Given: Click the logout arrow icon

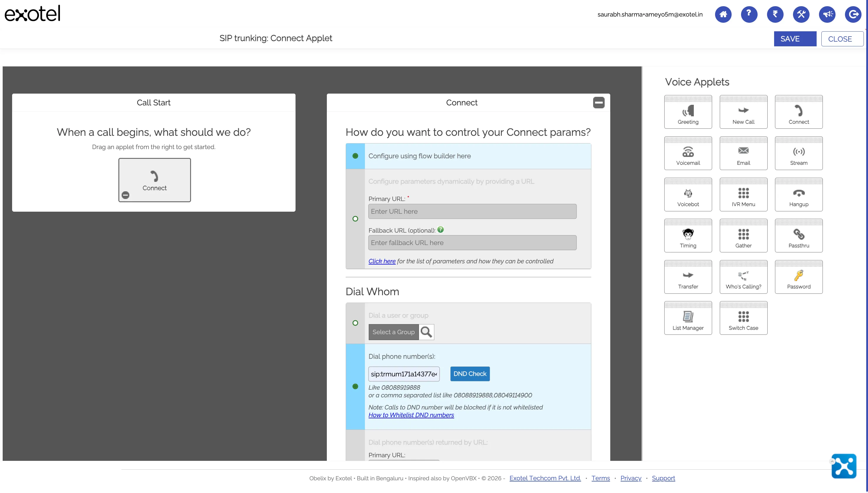Looking at the screenshot, I should pyautogui.click(x=853, y=14).
